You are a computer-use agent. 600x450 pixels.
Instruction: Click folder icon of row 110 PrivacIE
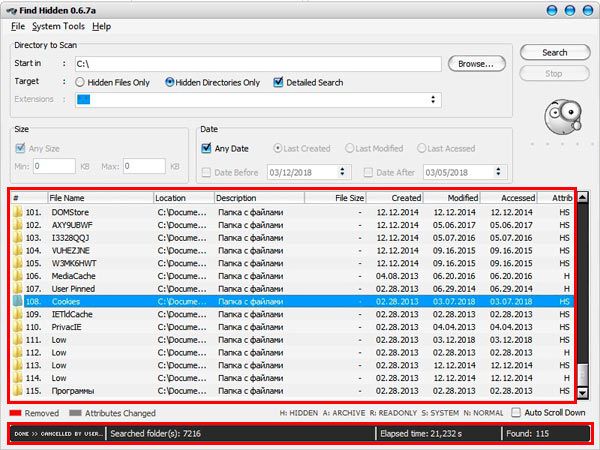(x=17, y=327)
